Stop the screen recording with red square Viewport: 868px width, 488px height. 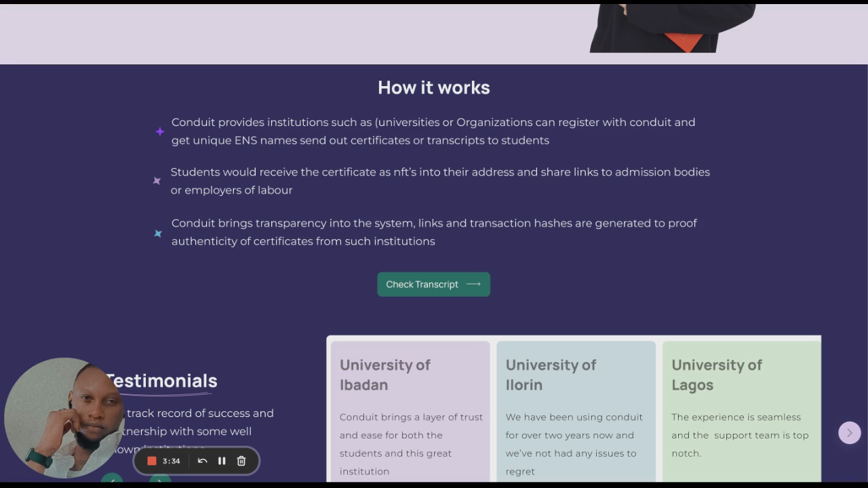click(152, 461)
